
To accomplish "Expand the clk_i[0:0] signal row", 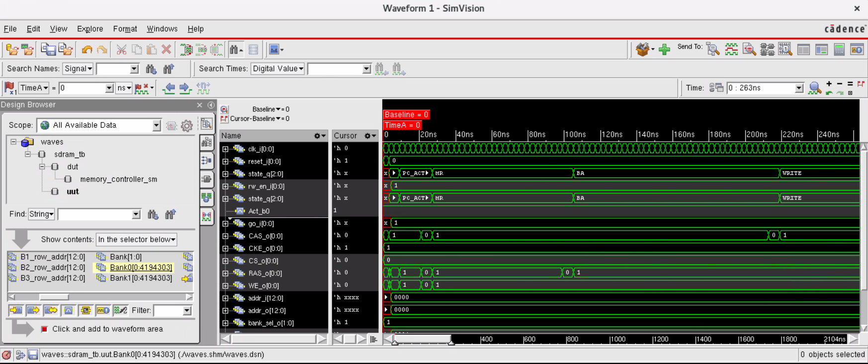I will point(225,149).
